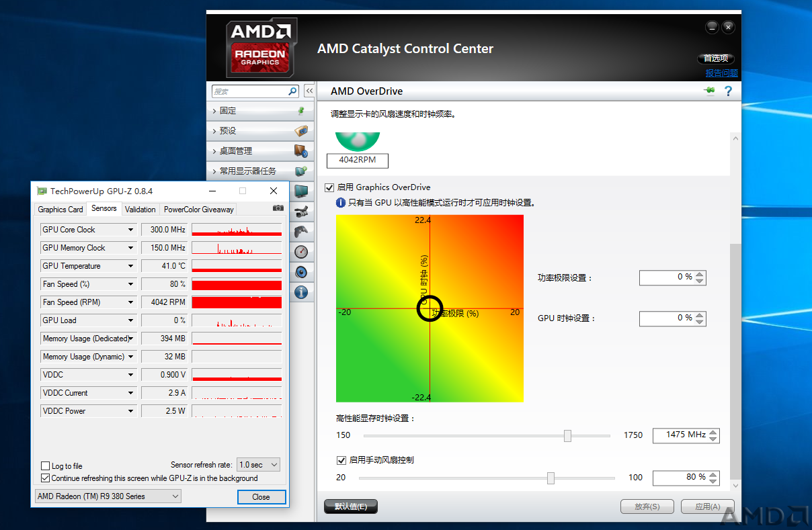Click the 常用显示器任务 display tasks icon
The image size is (812, 530).
pyautogui.click(x=301, y=171)
